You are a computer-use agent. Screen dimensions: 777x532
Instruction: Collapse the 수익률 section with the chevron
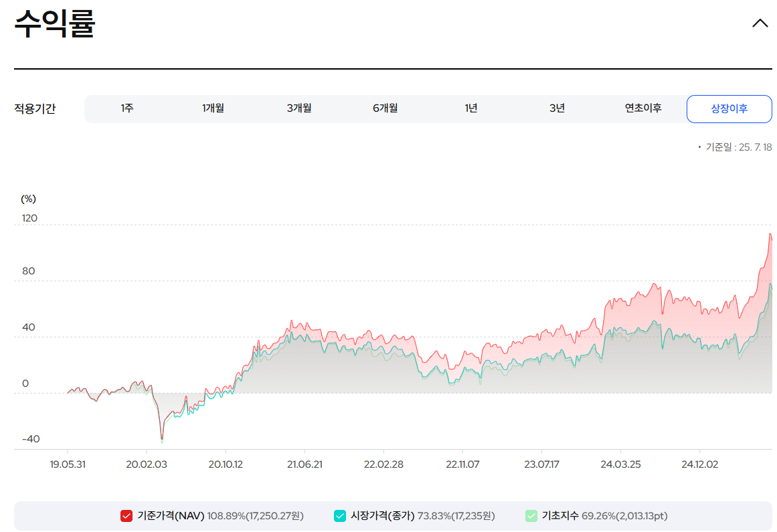[x=760, y=22]
